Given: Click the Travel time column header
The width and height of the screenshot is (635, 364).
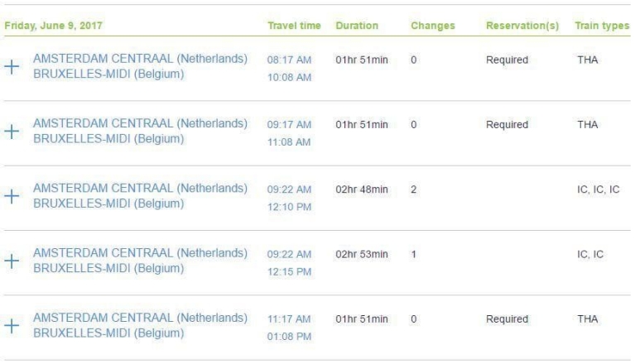Looking at the screenshot, I should (x=294, y=26).
